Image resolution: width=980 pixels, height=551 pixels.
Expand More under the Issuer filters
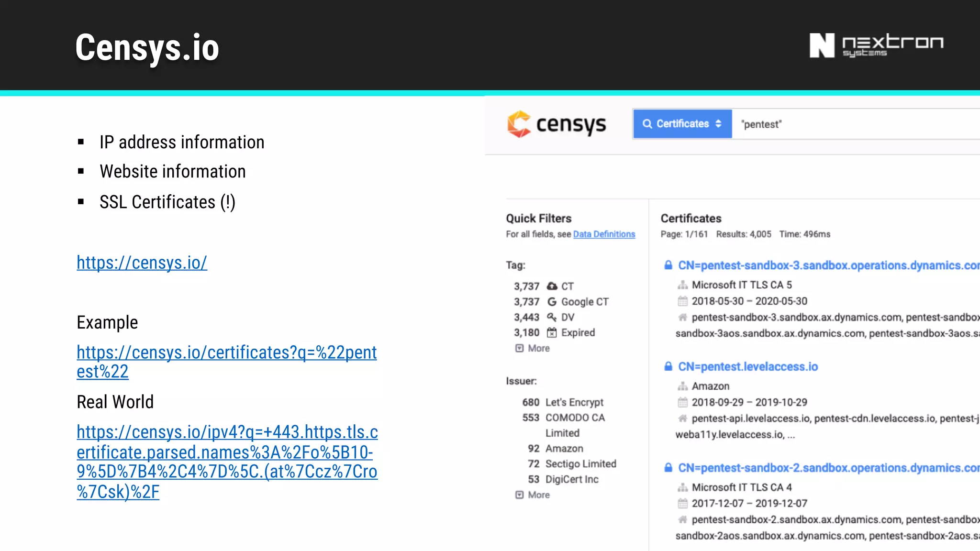tap(533, 495)
